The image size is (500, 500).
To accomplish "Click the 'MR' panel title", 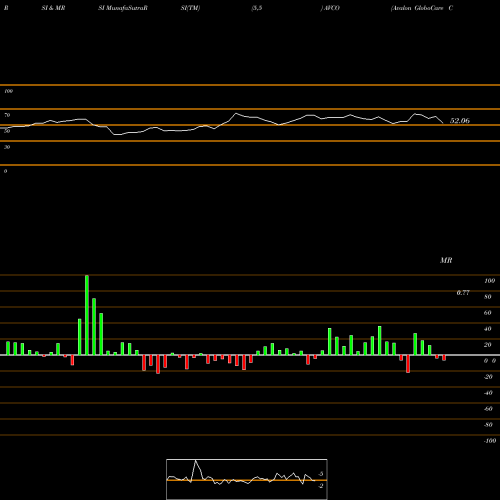I will pos(446,260).
